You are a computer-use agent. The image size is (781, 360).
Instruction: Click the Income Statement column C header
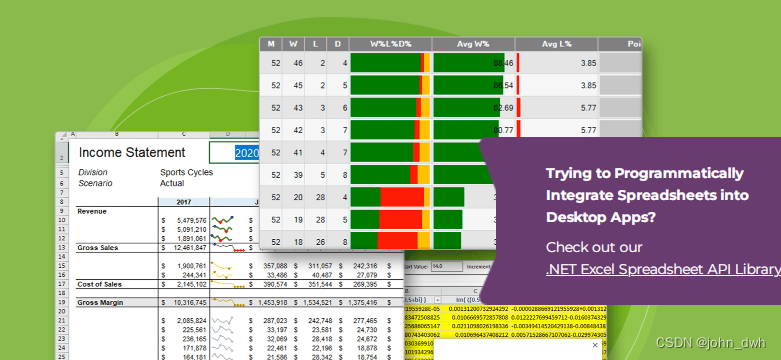click(x=183, y=134)
